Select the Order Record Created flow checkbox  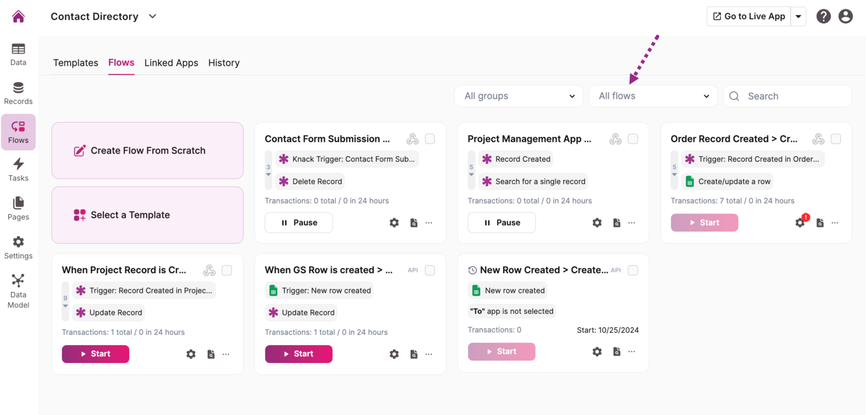coord(836,139)
